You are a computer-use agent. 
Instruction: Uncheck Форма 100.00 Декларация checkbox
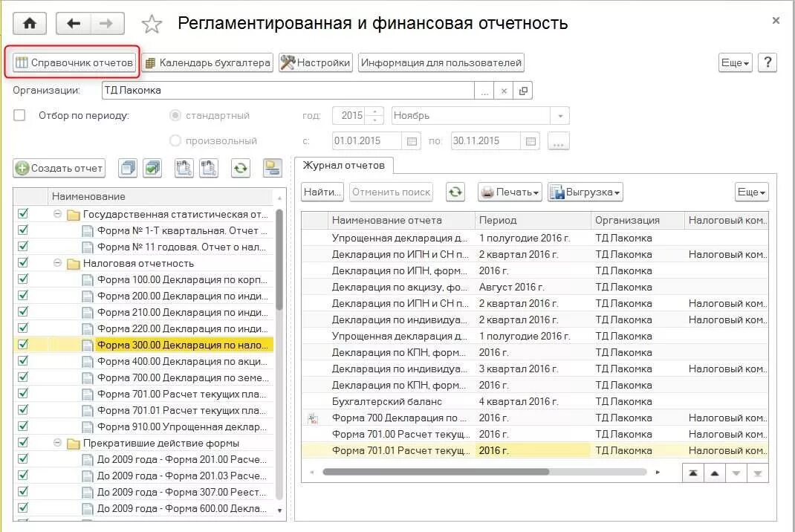(23, 279)
